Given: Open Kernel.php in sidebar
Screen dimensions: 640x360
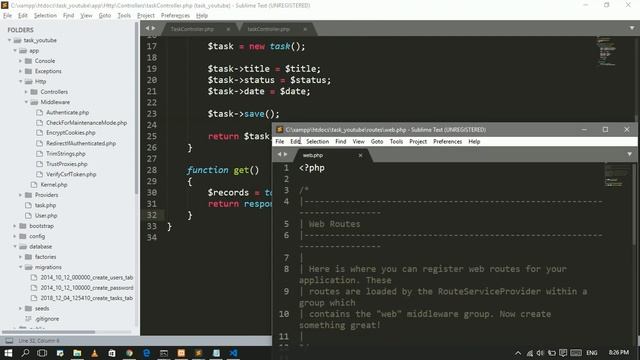Looking at the screenshot, I should tap(54, 184).
